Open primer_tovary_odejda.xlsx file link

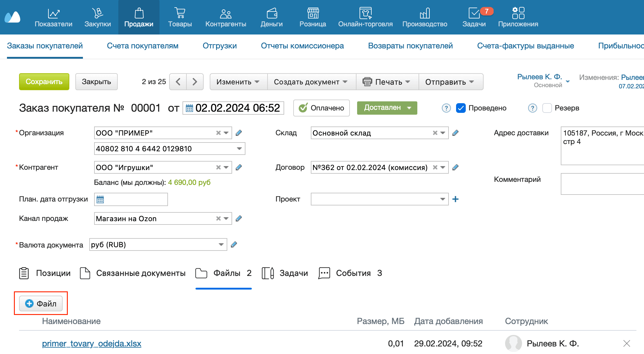pos(91,343)
